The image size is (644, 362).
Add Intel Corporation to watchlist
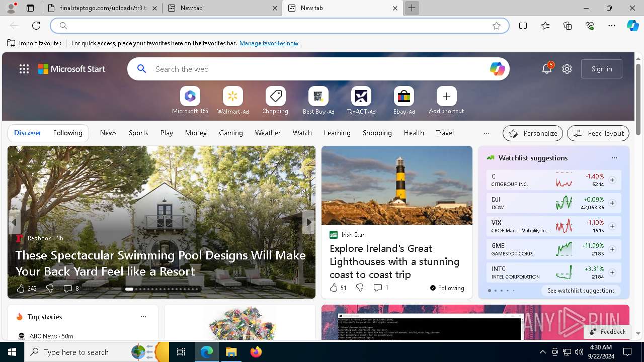click(612, 273)
